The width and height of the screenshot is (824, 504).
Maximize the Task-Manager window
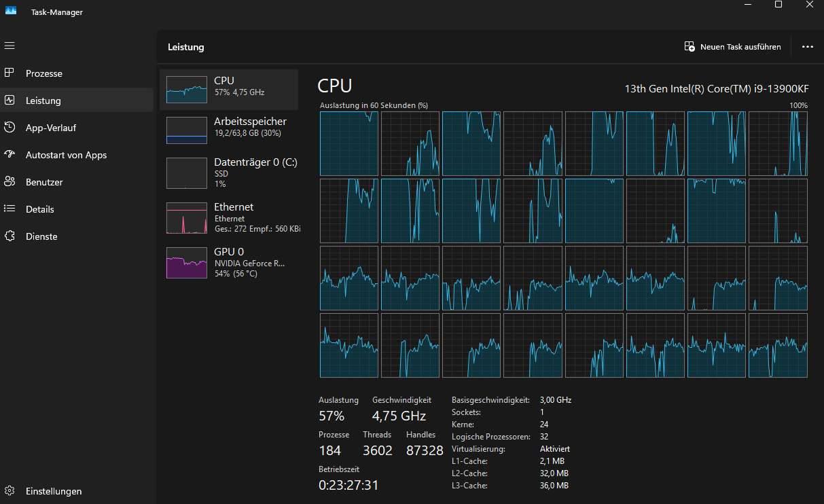click(x=778, y=4)
